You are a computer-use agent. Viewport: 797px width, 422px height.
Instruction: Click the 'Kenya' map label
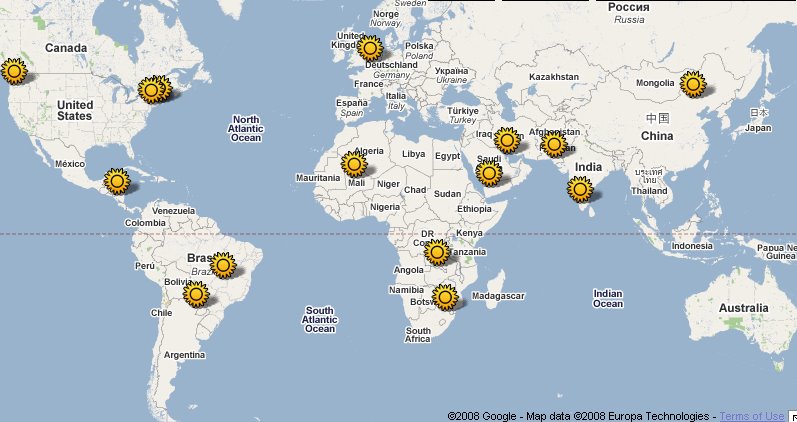(x=469, y=233)
